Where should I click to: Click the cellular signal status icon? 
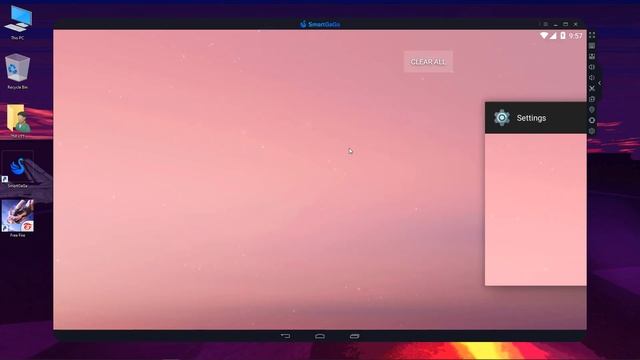click(x=553, y=36)
